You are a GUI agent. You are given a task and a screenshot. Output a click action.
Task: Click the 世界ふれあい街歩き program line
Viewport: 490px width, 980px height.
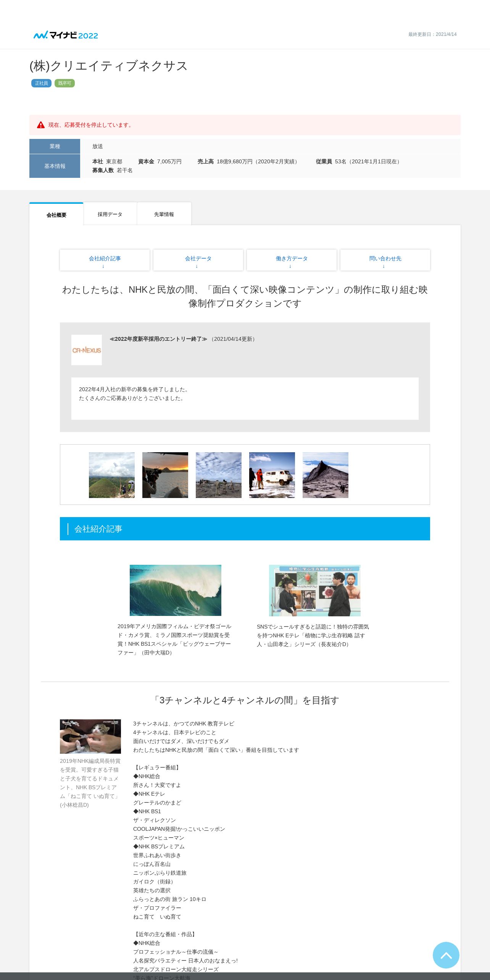(157, 855)
